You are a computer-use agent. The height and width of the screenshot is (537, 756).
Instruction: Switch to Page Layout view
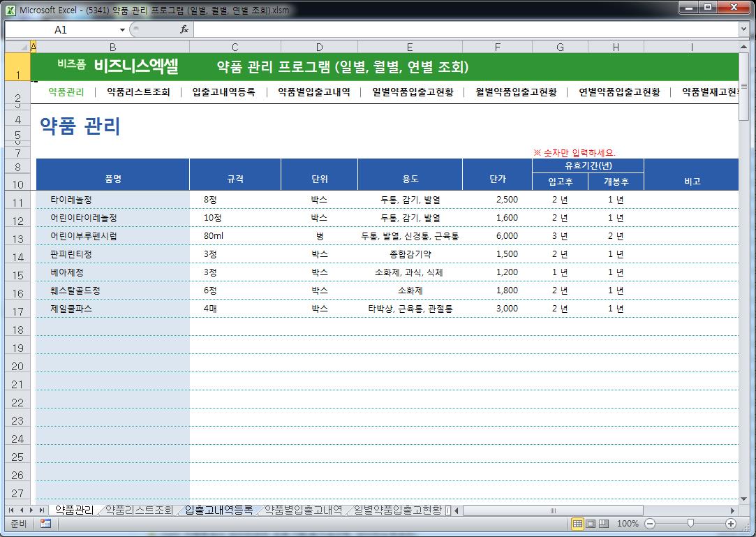pyautogui.click(x=591, y=524)
